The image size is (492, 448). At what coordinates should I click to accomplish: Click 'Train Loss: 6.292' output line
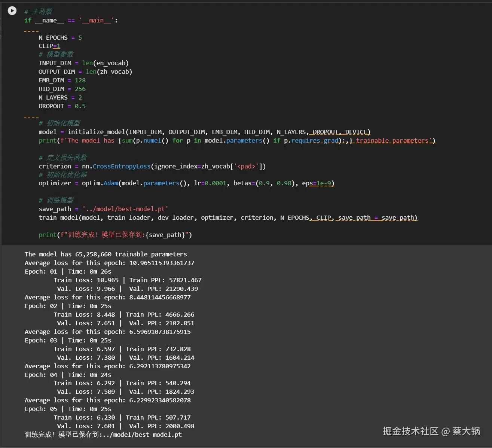[x=122, y=383]
